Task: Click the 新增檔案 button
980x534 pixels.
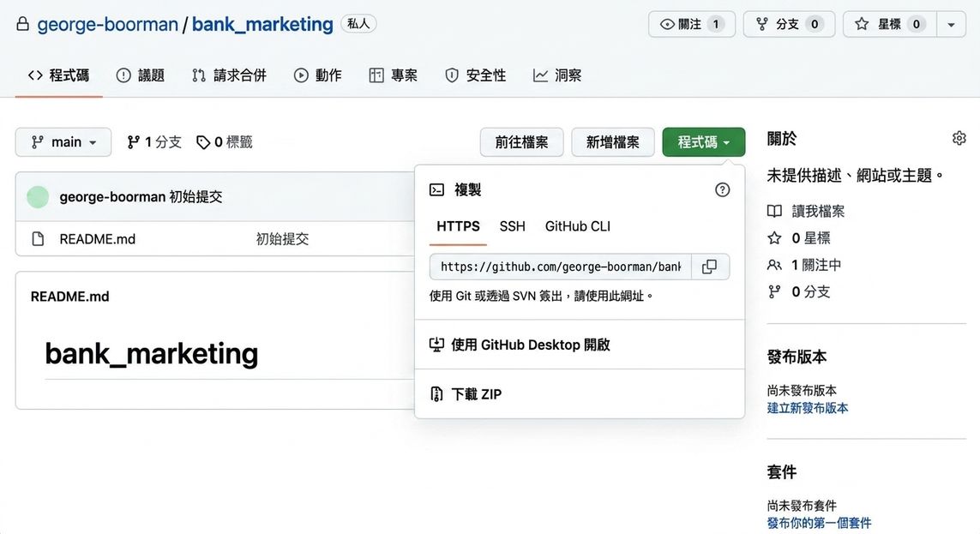Action: click(613, 142)
